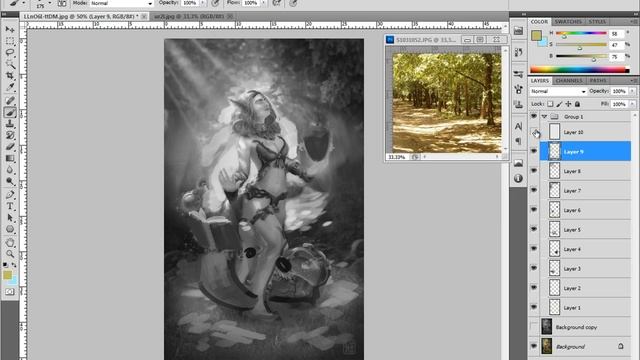Open the layer blend mode dropdown
The image size is (640, 360).
click(x=558, y=91)
